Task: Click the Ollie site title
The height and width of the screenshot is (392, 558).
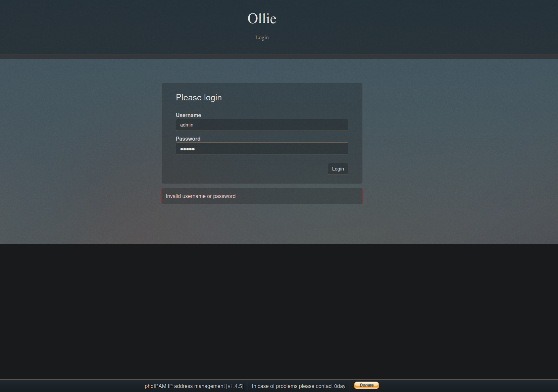Action: point(262,18)
